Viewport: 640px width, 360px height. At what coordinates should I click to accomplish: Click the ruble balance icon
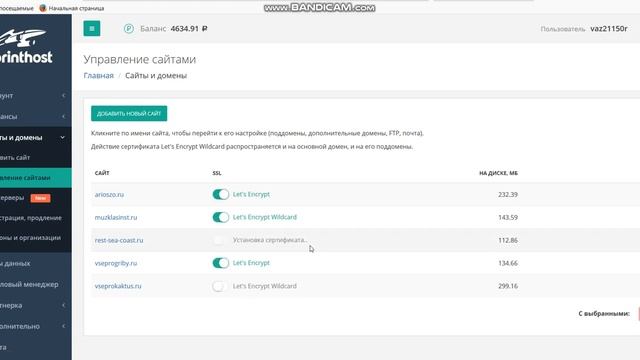click(129, 29)
